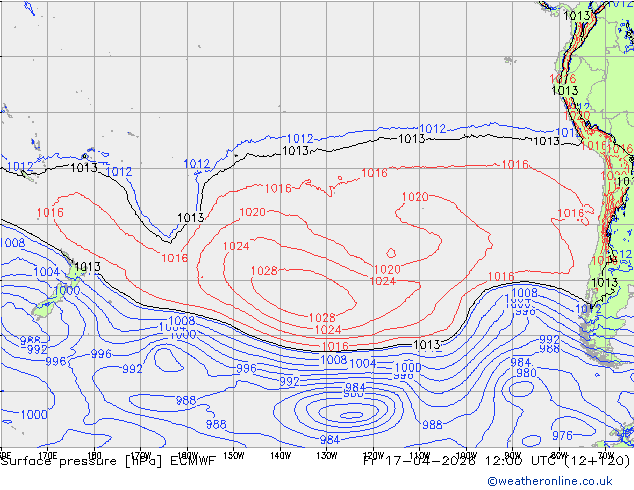Viewport: 634px width, 490px height.
Task: Click the "Surface pressure [hPa] ECMWF" caption
Action: pyautogui.click(x=108, y=461)
